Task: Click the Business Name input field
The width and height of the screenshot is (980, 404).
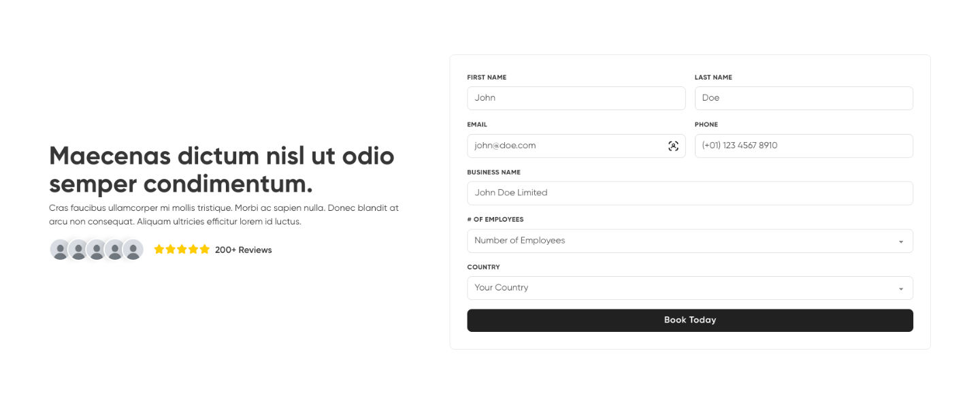Action: click(689, 193)
